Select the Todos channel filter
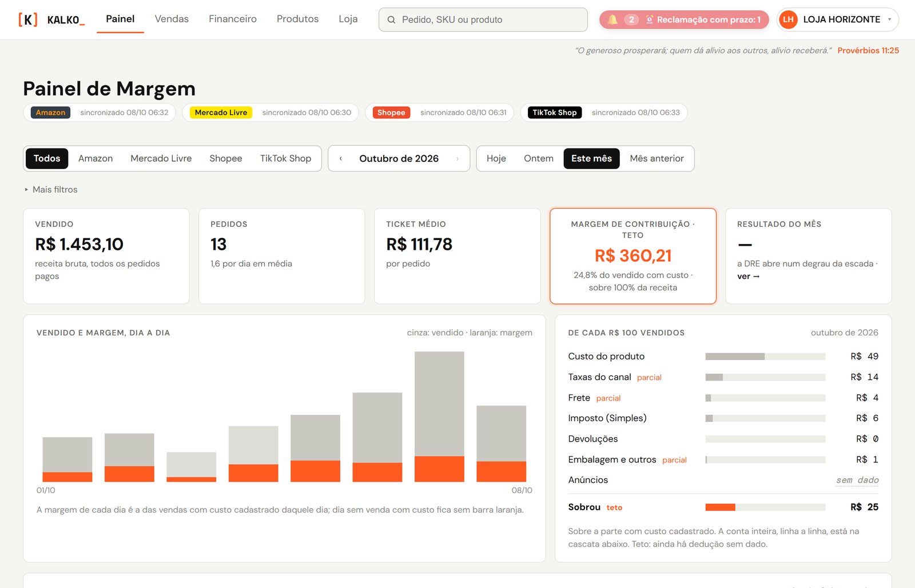This screenshot has height=588, width=915. point(47,158)
